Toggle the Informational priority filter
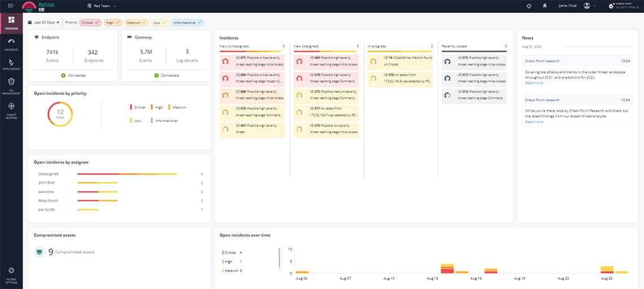 (x=188, y=23)
